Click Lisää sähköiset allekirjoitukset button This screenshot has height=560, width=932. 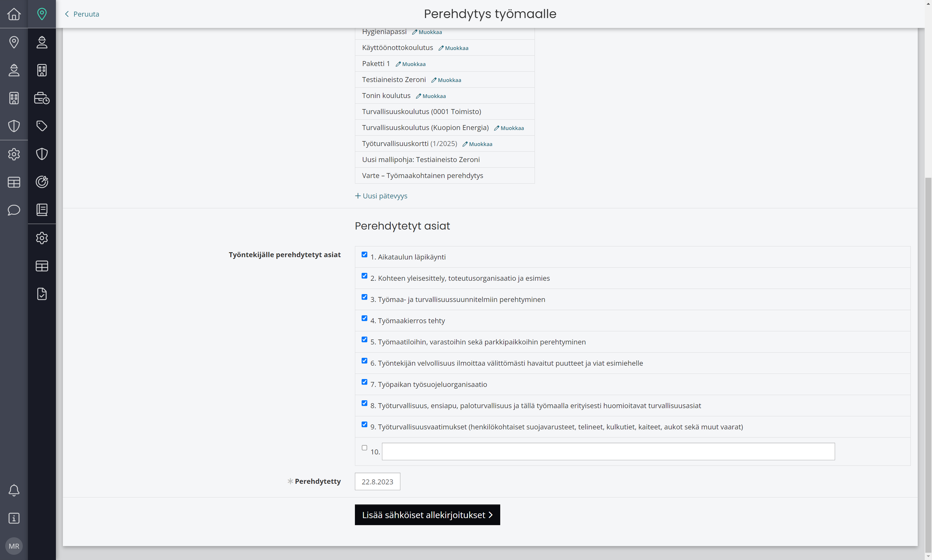(x=427, y=515)
